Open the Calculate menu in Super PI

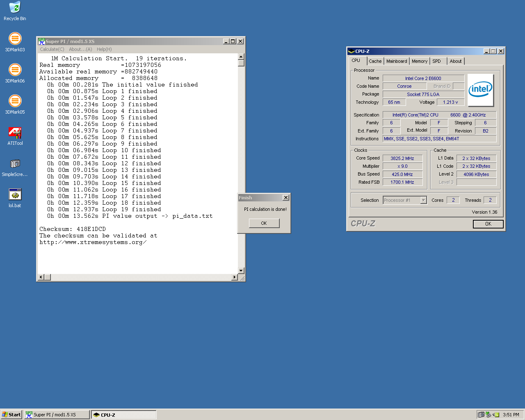click(52, 49)
